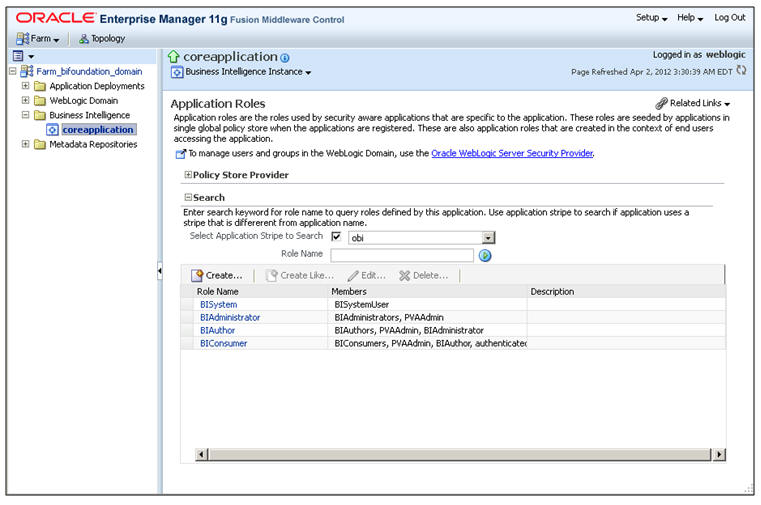Collapse the Farm_bifoundation_domain tree node
The image size is (761, 505).
pos(13,71)
